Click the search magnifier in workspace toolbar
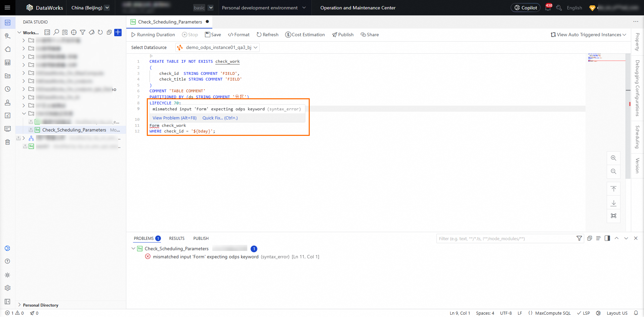 [x=56, y=32]
